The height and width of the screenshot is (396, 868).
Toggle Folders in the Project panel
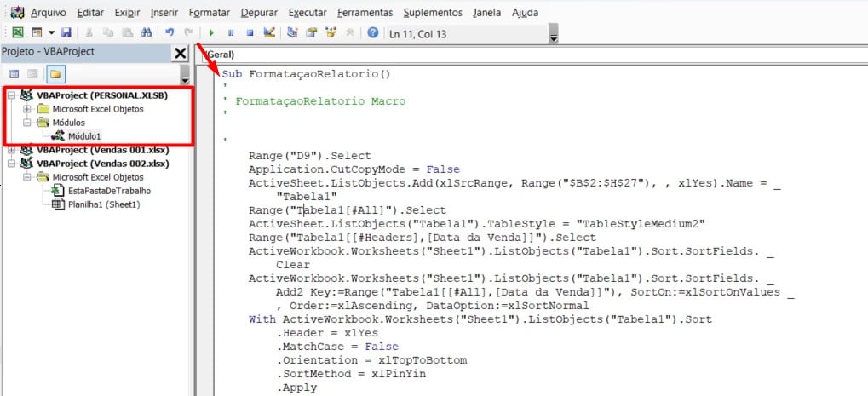coord(55,73)
